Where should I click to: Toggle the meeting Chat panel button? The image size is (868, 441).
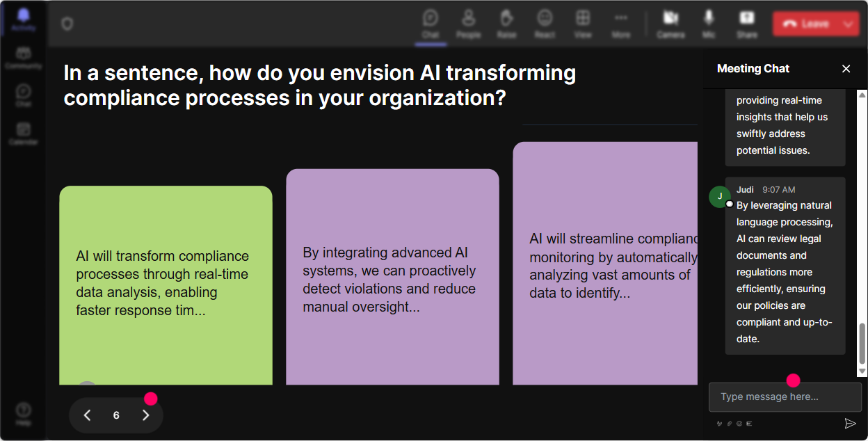(x=431, y=24)
